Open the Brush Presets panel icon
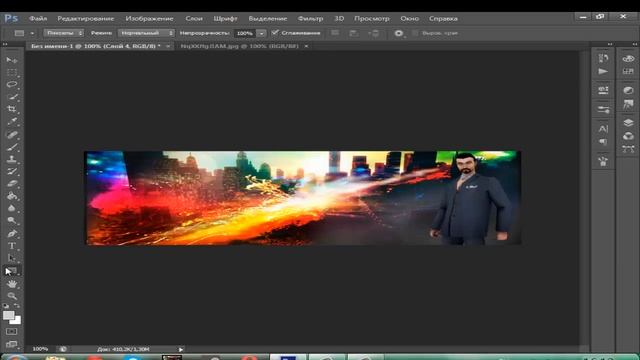Screen dimensions: 640x360 603,109
